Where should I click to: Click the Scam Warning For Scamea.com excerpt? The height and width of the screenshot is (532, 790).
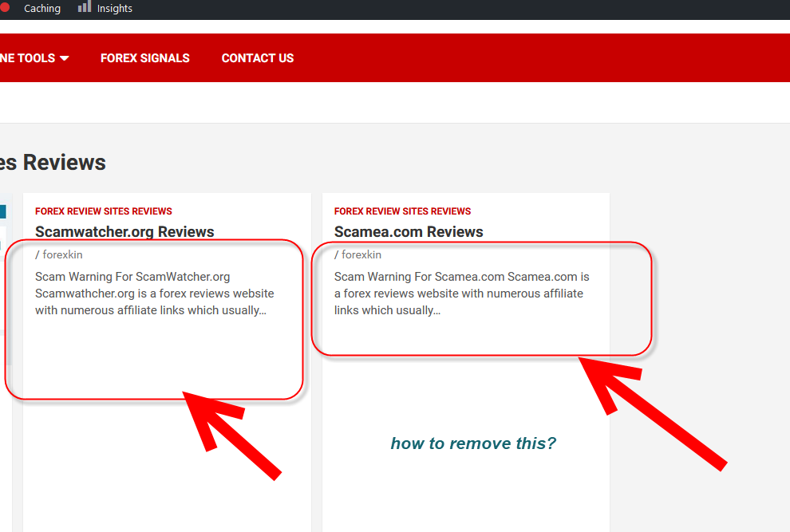click(461, 294)
